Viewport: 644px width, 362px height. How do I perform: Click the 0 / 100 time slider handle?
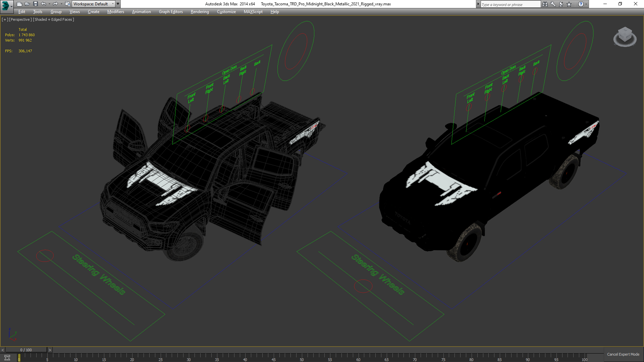26,350
